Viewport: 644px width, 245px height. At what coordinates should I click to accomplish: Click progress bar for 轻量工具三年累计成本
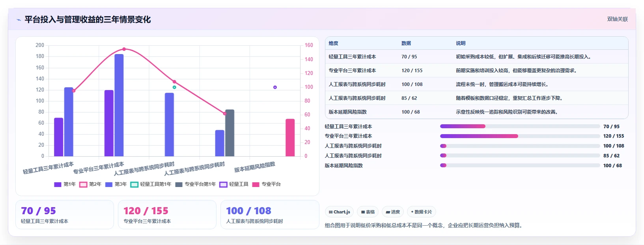520,126
